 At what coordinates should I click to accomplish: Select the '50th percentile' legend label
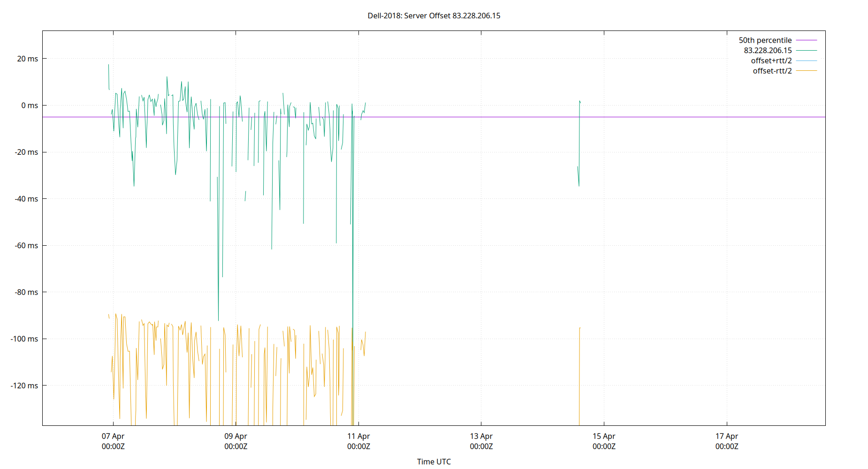(765, 40)
